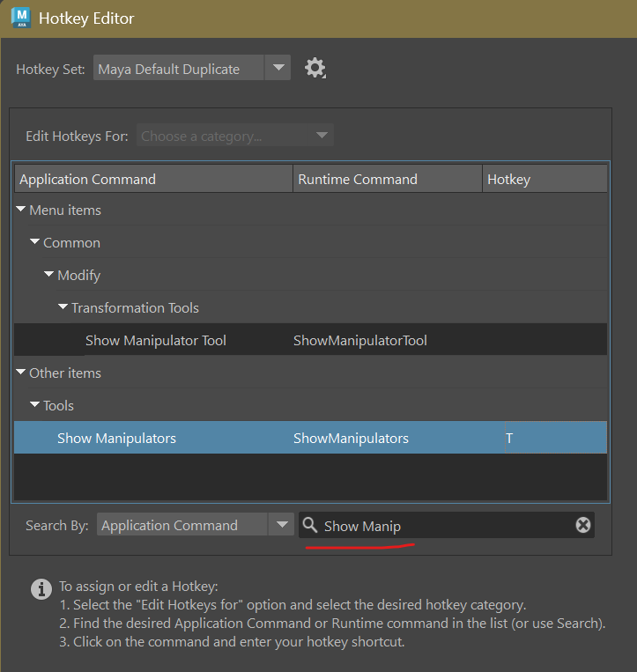
Task: Sort by Runtime Command column header
Action: (388, 179)
